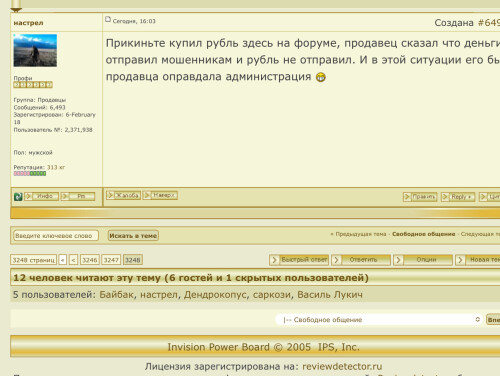Click the Ответить button
This screenshot has width=500, height=376.
pos(361,260)
